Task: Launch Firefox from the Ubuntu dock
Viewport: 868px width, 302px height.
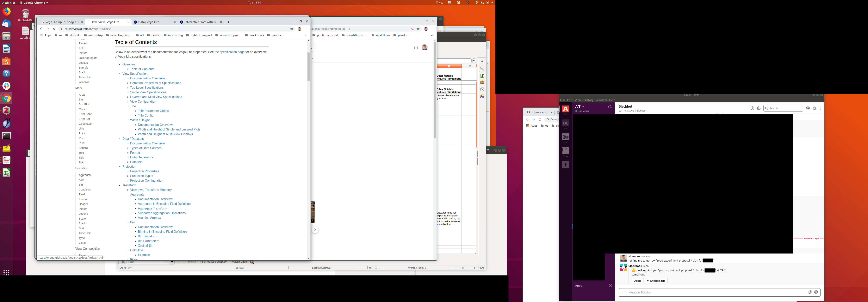Action: [x=6, y=11]
